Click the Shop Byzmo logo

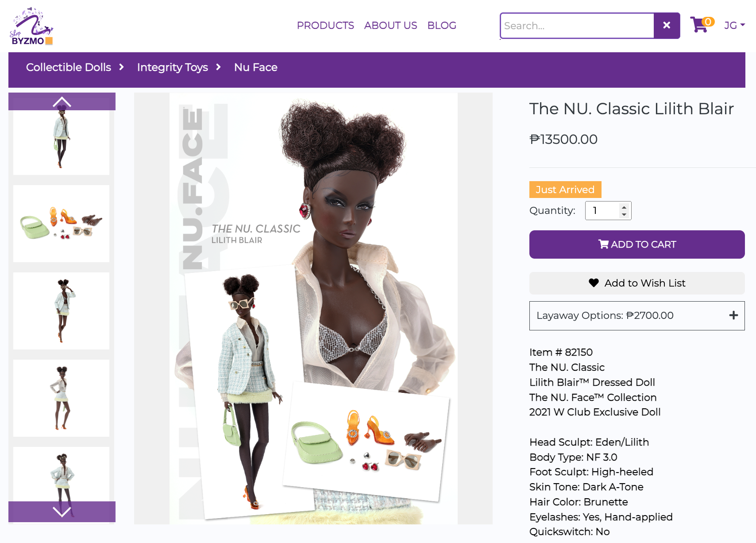[x=31, y=26]
